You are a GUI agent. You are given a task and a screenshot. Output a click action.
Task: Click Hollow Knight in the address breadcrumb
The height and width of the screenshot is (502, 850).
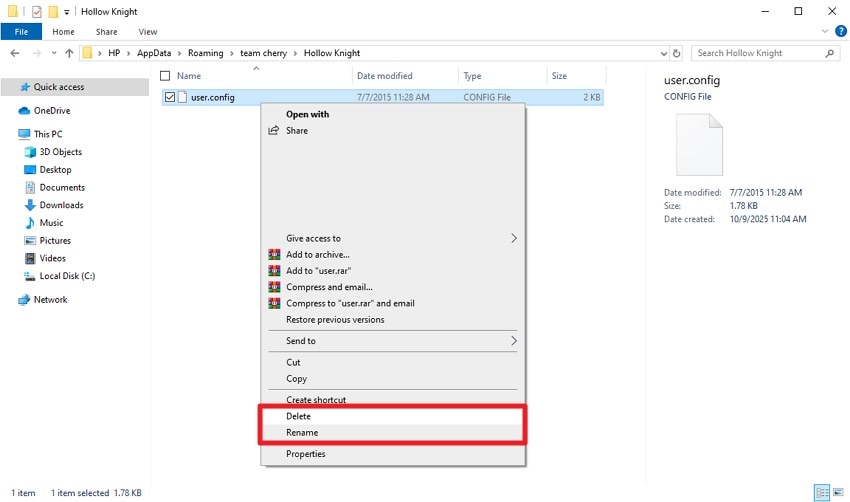tap(332, 53)
